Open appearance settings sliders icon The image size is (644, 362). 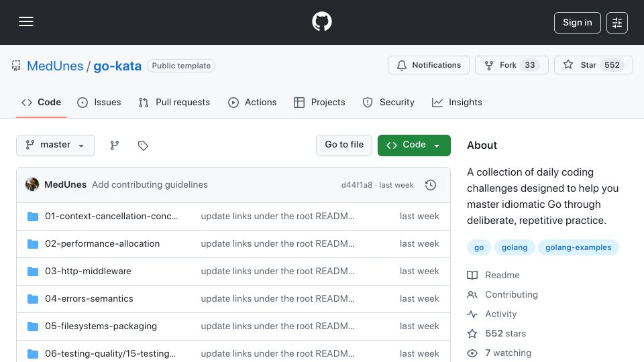click(617, 23)
